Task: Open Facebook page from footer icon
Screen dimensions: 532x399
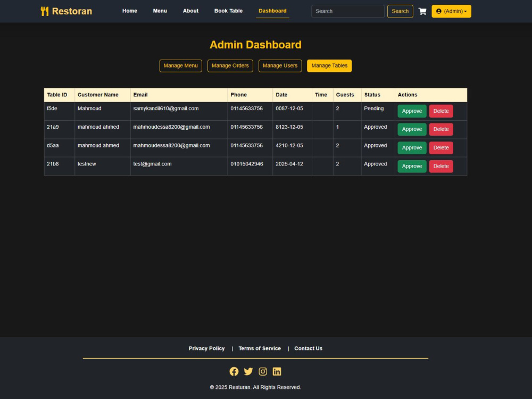Action: click(x=234, y=371)
